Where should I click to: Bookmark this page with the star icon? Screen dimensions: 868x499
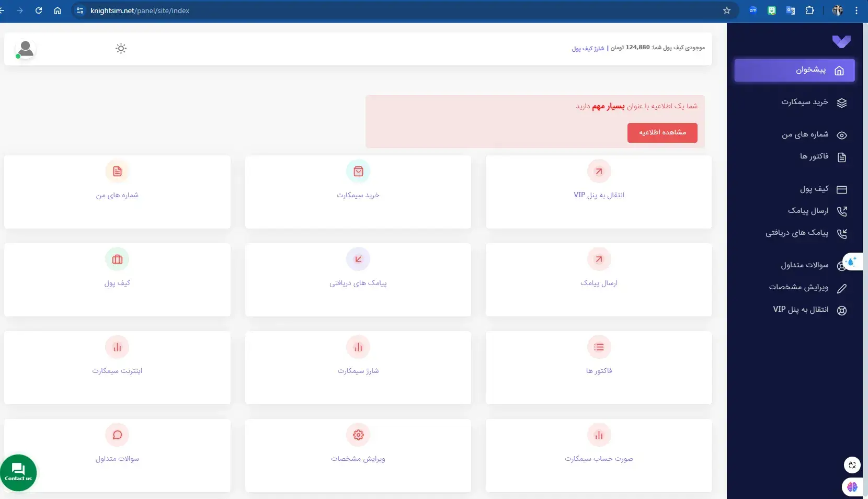pos(727,10)
